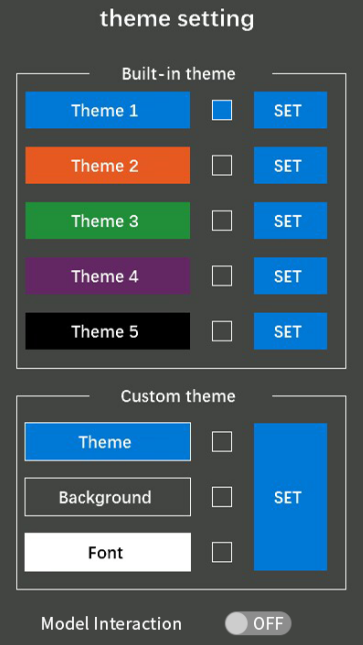Uncheck the Theme 1 checkbox
363x645 pixels.
(222, 110)
